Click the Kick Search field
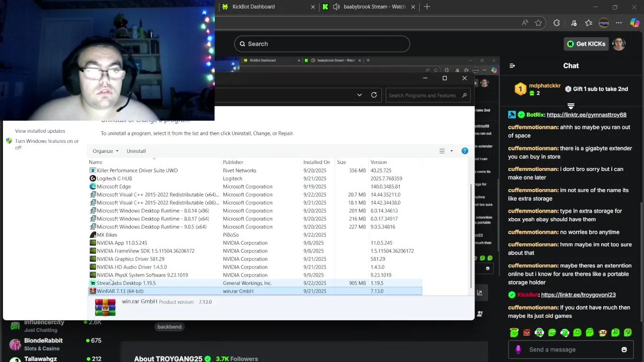The image size is (644, 362). point(322,44)
